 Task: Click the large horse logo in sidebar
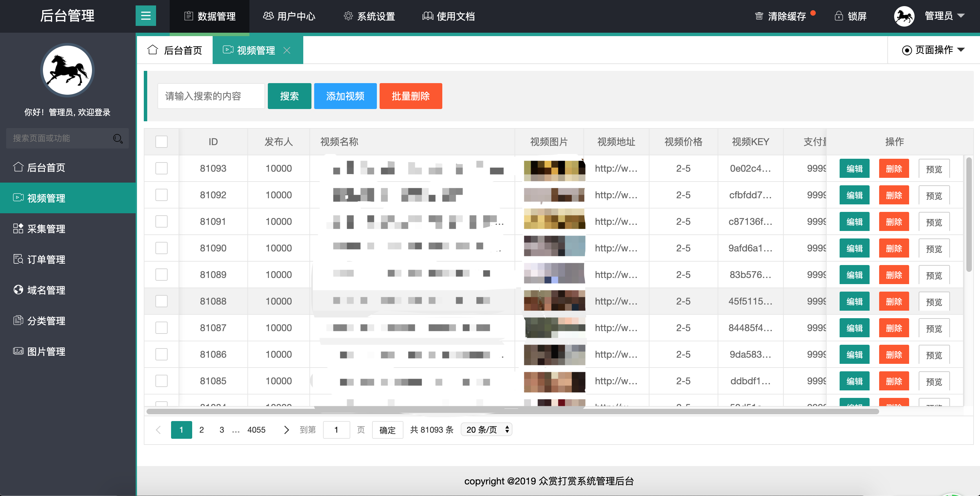[67, 71]
